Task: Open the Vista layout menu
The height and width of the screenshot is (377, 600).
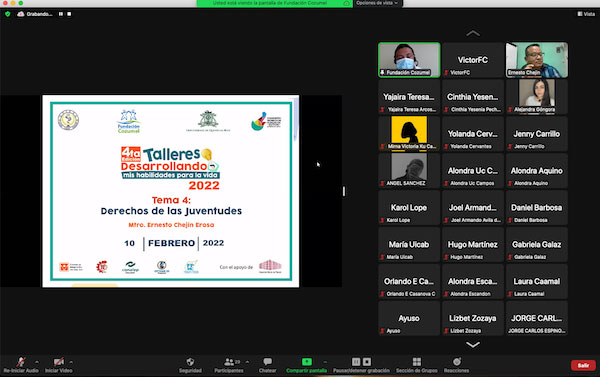Action: [586, 14]
